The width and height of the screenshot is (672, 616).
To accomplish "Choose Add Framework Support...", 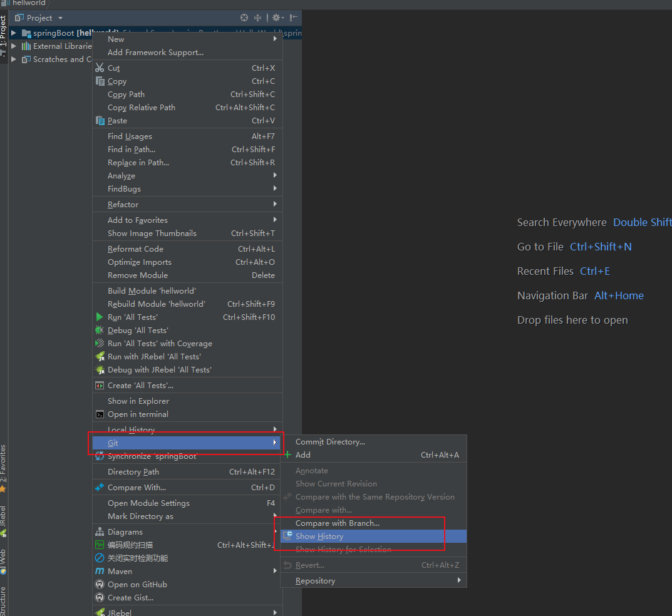I will pyautogui.click(x=187, y=52).
